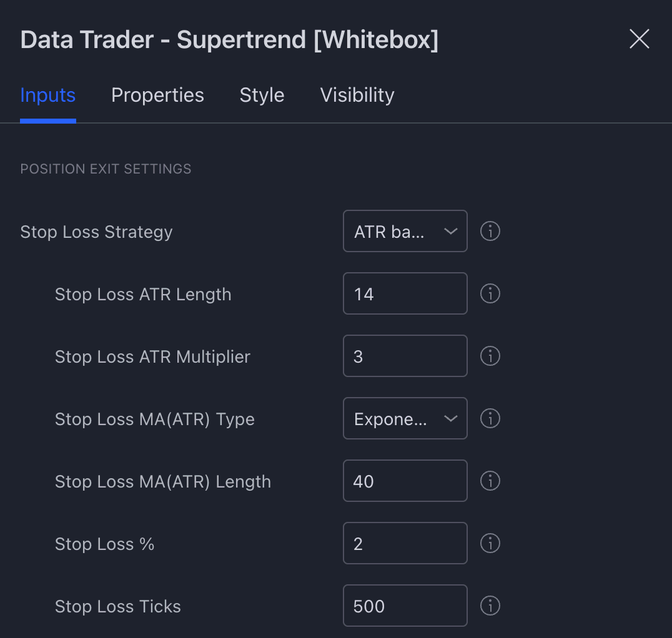Click the Stop Loss ATR Length field showing 14
The height and width of the screenshot is (638, 672).
point(405,293)
